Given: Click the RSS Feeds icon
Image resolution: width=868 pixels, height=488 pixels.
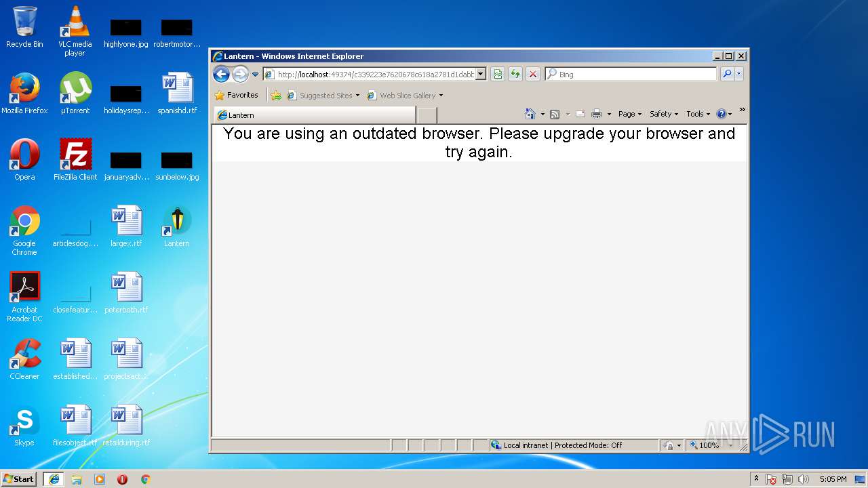Looking at the screenshot, I should [555, 114].
